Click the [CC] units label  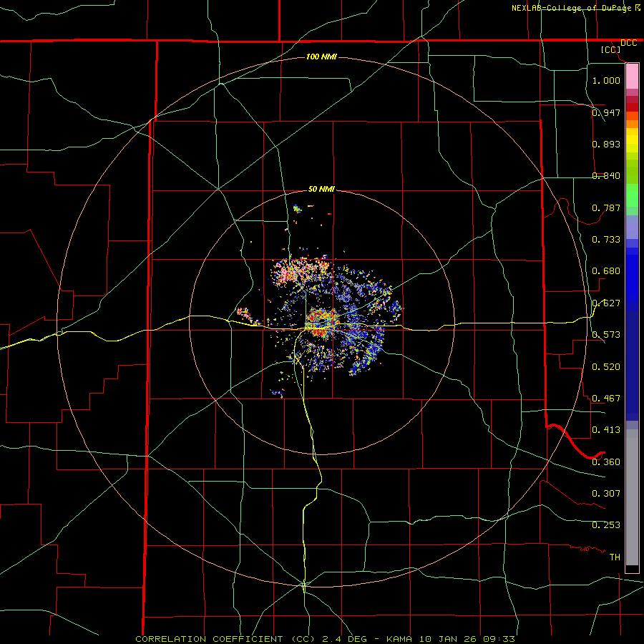pos(611,49)
